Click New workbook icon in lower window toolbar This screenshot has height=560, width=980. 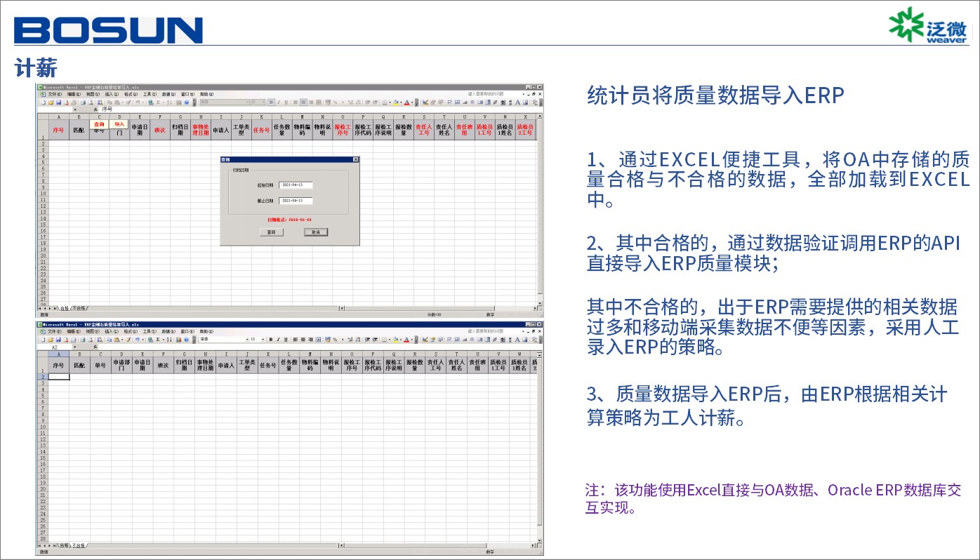coord(43,340)
